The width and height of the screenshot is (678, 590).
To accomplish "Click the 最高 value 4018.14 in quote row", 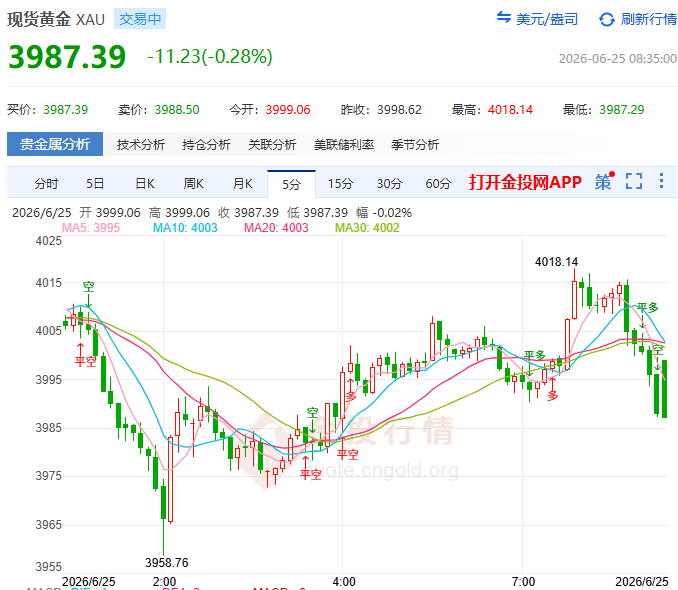I will 510,110.
